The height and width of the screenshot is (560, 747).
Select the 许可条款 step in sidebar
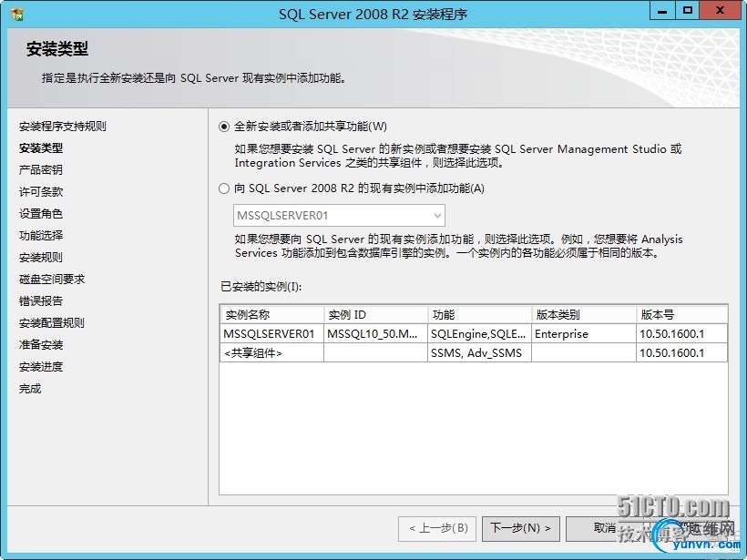pyautogui.click(x=41, y=192)
